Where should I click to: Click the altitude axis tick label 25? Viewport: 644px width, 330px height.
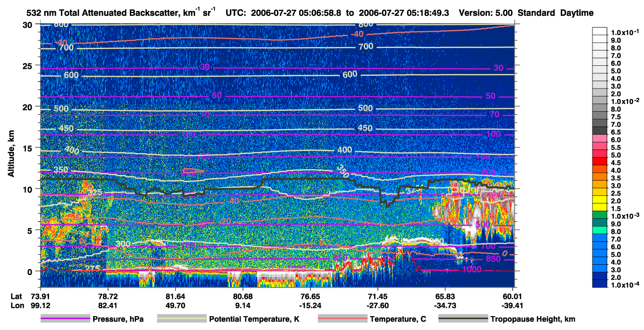(28, 65)
